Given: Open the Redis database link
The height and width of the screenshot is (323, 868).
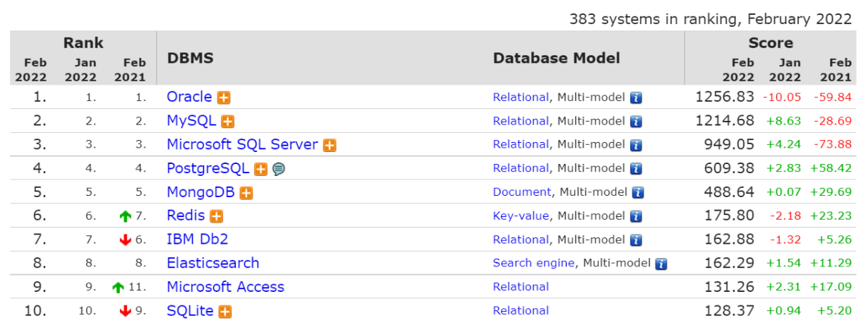Looking at the screenshot, I should pos(186,216).
